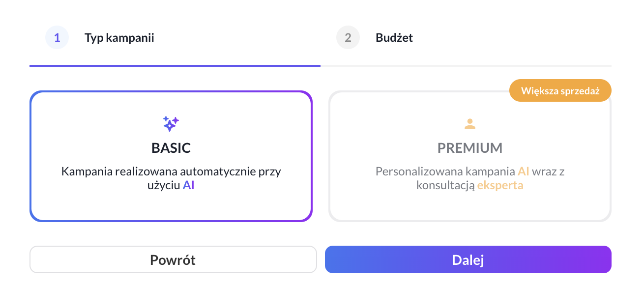Click the step 1 numbered circle
This screenshot has height=285, width=644.
tap(57, 37)
